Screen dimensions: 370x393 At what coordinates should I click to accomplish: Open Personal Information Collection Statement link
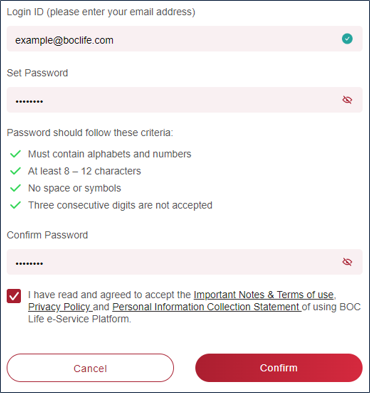(206, 307)
